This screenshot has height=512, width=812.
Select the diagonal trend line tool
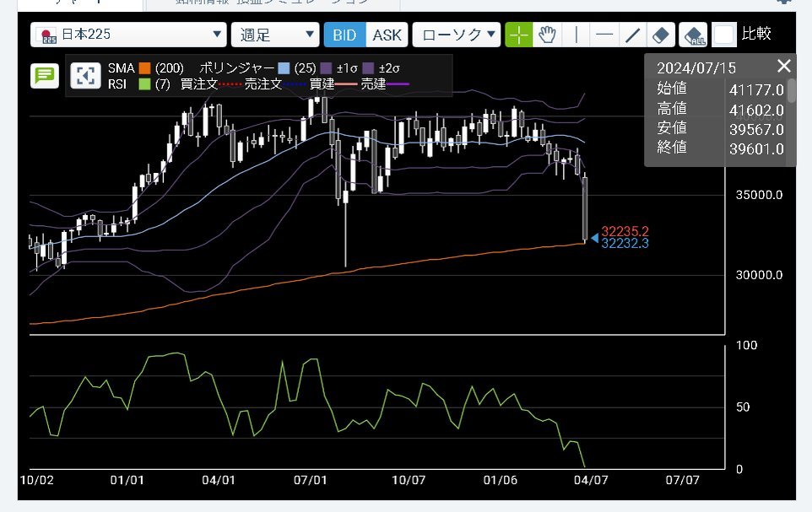pos(632,35)
